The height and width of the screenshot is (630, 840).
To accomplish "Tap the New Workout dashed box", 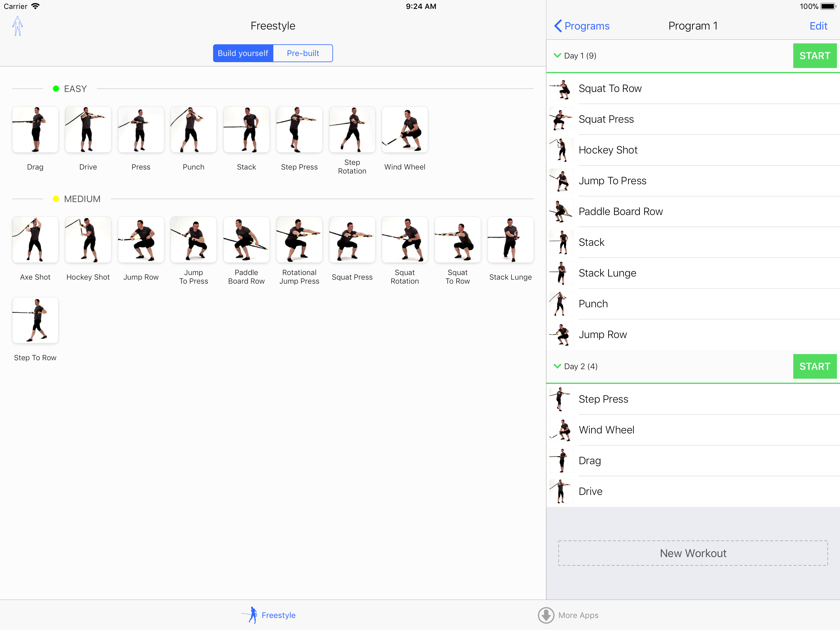I will click(x=693, y=553).
